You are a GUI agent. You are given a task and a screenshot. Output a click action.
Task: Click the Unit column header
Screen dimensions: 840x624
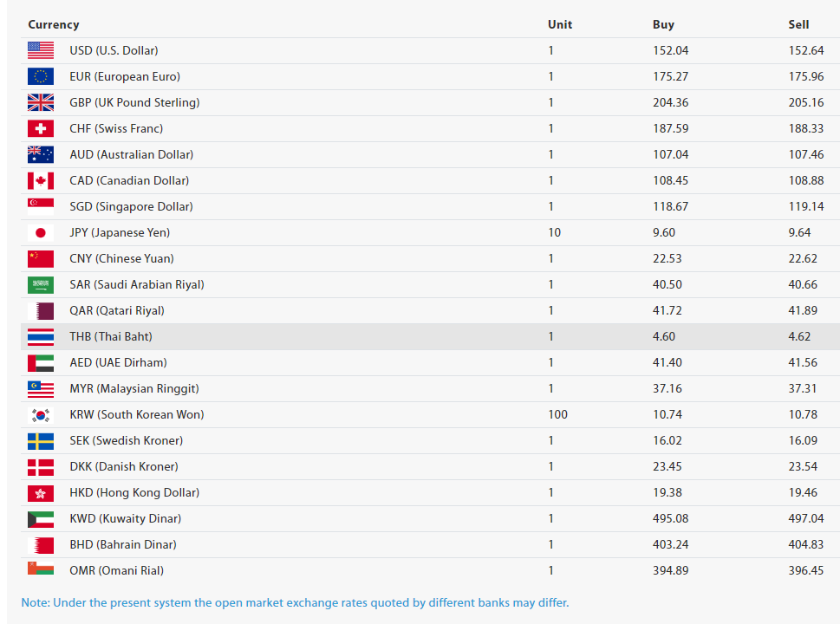pos(560,24)
